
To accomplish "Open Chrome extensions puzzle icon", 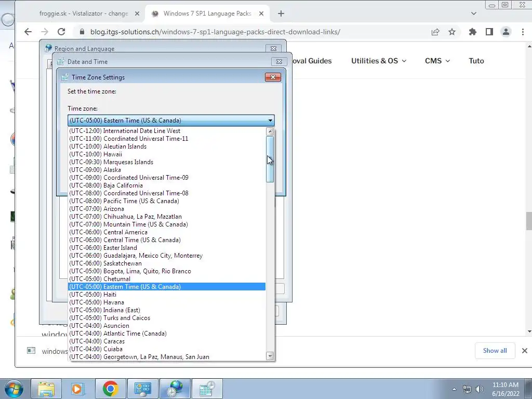I will point(472,32).
